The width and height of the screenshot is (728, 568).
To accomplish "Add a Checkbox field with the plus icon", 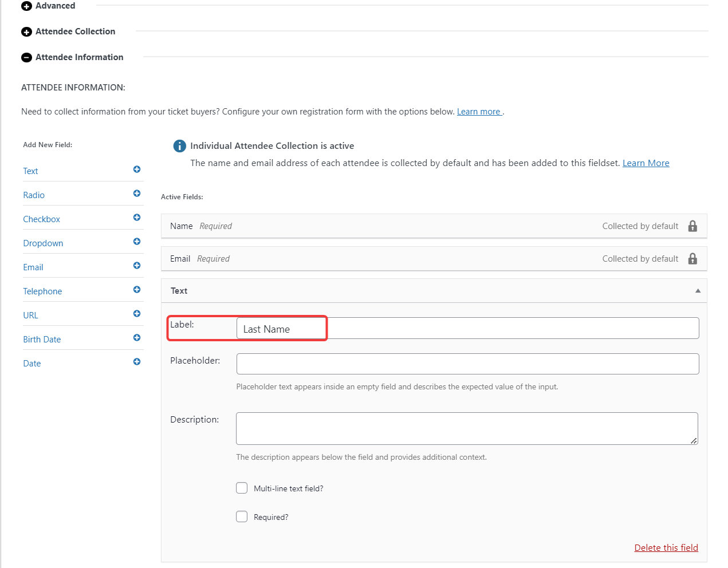I will (x=136, y=218).
